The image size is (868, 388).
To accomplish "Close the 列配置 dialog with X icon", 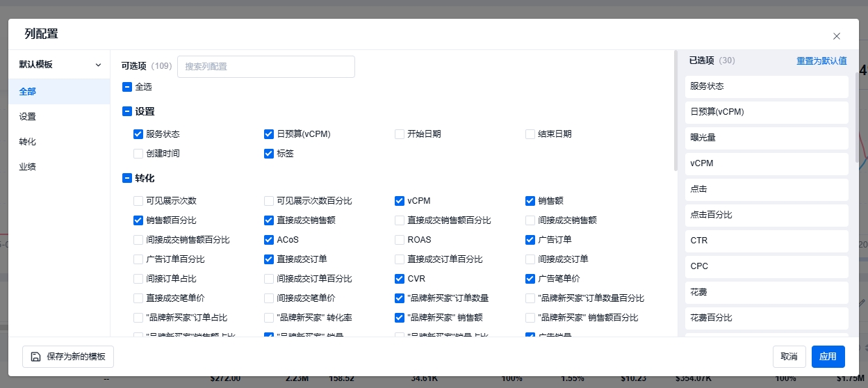I will (x=837, y=36).
